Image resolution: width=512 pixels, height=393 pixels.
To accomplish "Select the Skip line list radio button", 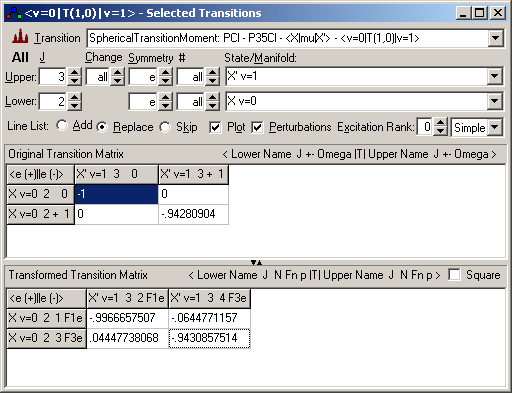I will pos(165,127).
